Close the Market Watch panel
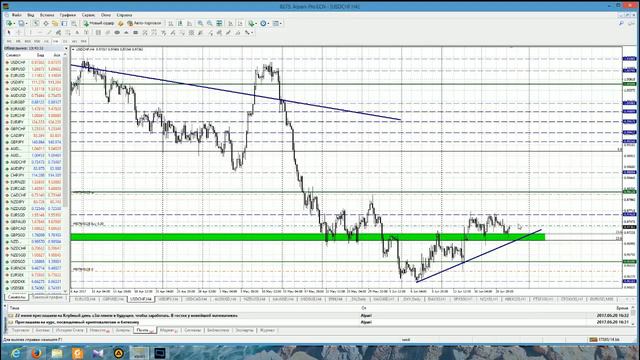This screenshot has width=640, height=360. click(66, 48)
